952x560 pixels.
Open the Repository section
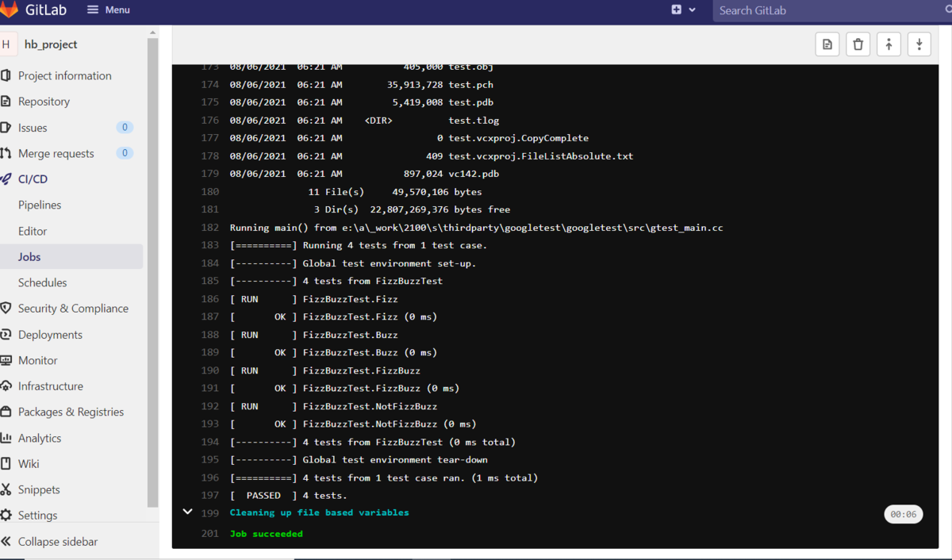(x=44, y=102)
